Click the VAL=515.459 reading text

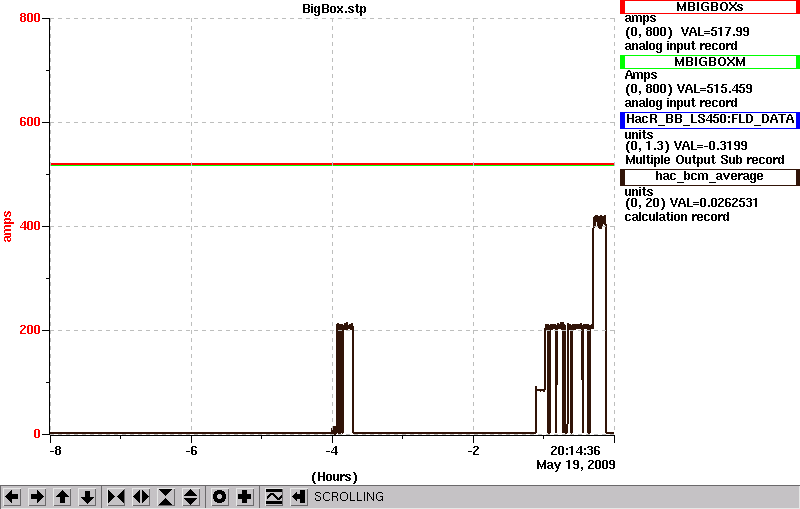[714, 89]
